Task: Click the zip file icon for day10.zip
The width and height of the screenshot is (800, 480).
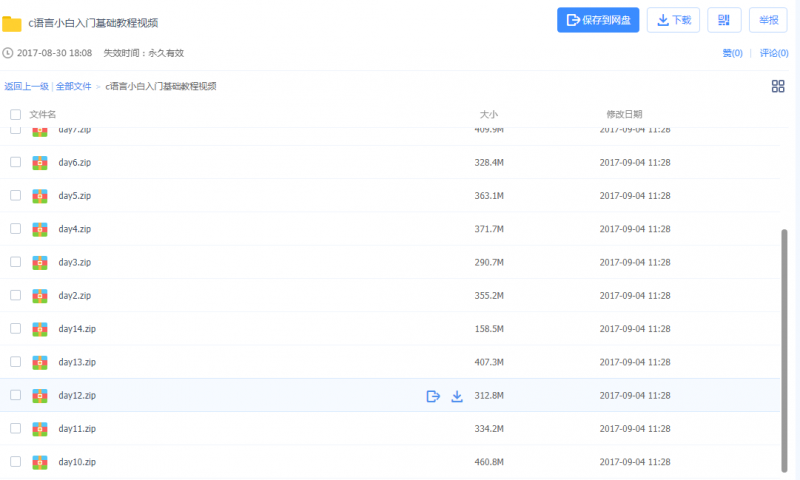Action: tap(40, 462)
